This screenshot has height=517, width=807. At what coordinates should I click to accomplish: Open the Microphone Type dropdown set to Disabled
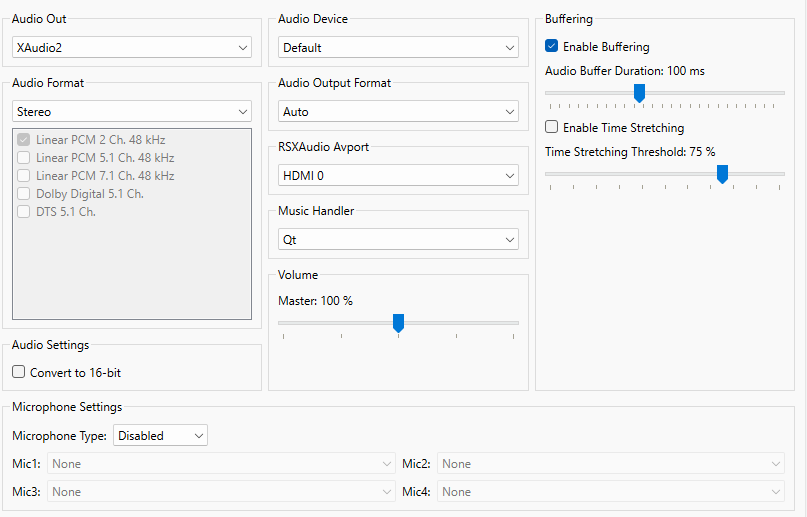pyautogui.click(x=160, y=436)
